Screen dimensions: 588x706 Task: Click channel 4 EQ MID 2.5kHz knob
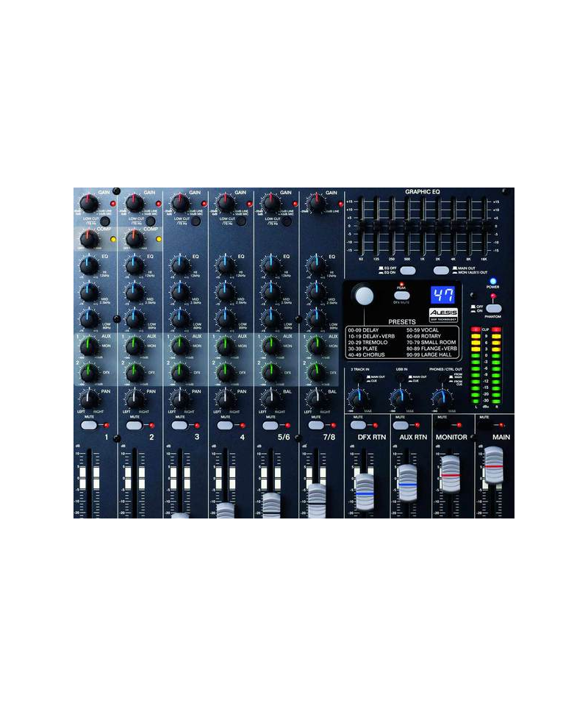pos(225,292)
